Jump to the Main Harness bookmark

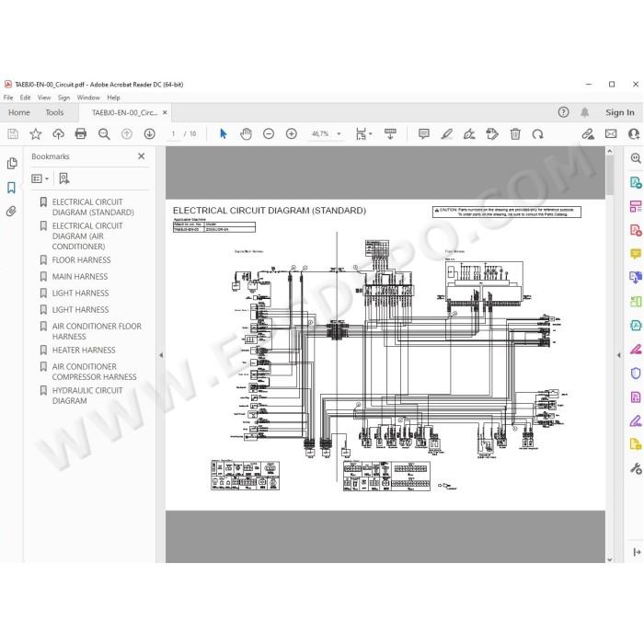(80, 276)
